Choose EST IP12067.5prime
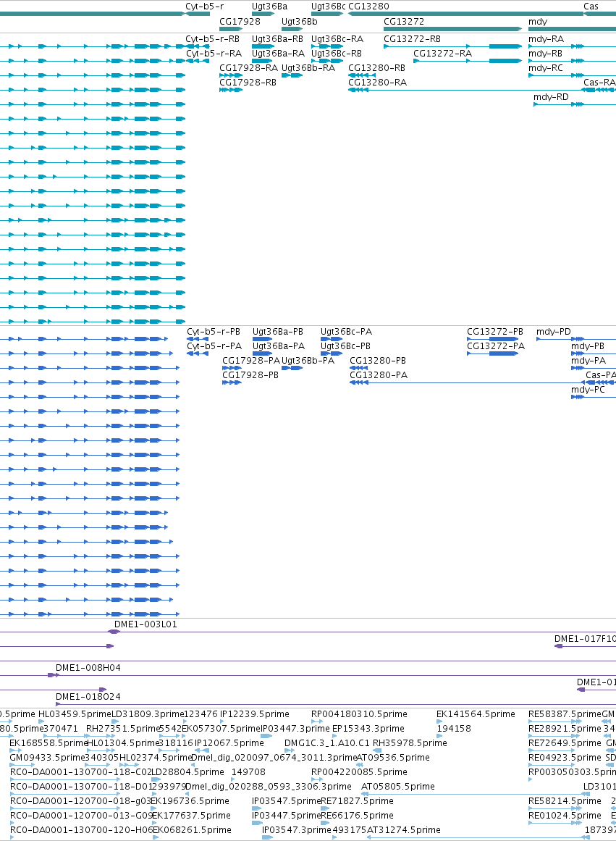Viewport: 616px width, 841px height. [229, 743]
